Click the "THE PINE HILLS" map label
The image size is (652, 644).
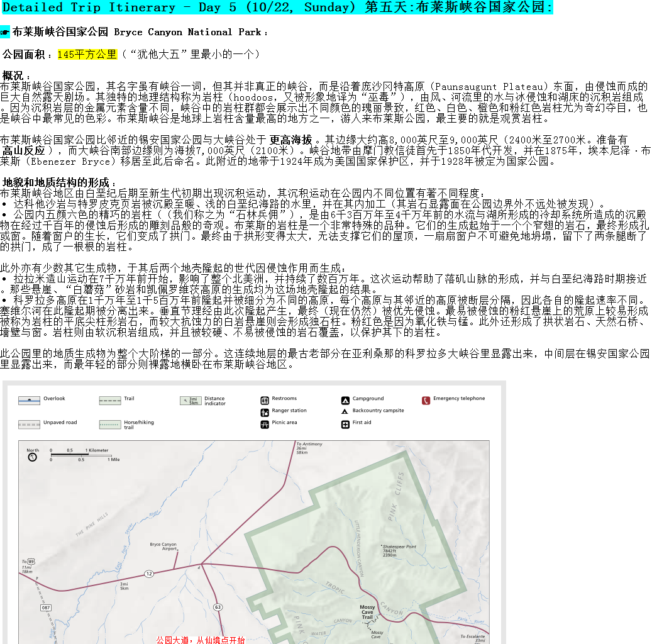92,524
